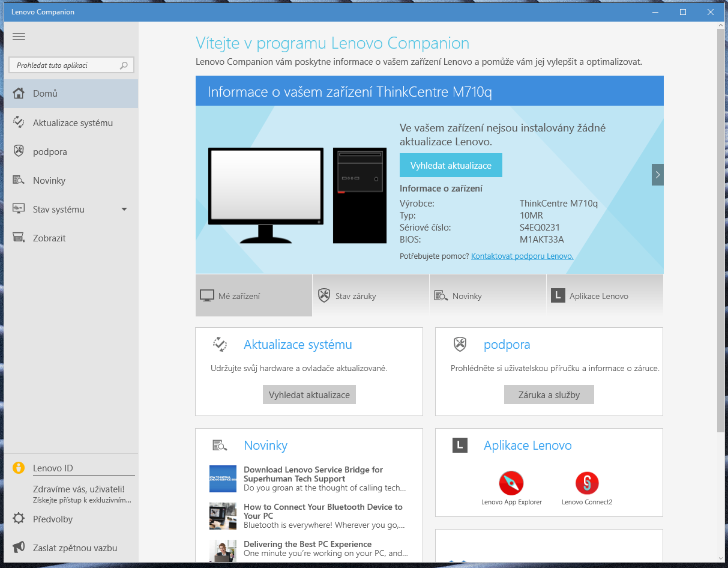This screenshot has height=568, width=728.
Task: Open the Aktualizace systému card heading
Action: [298, 345]
